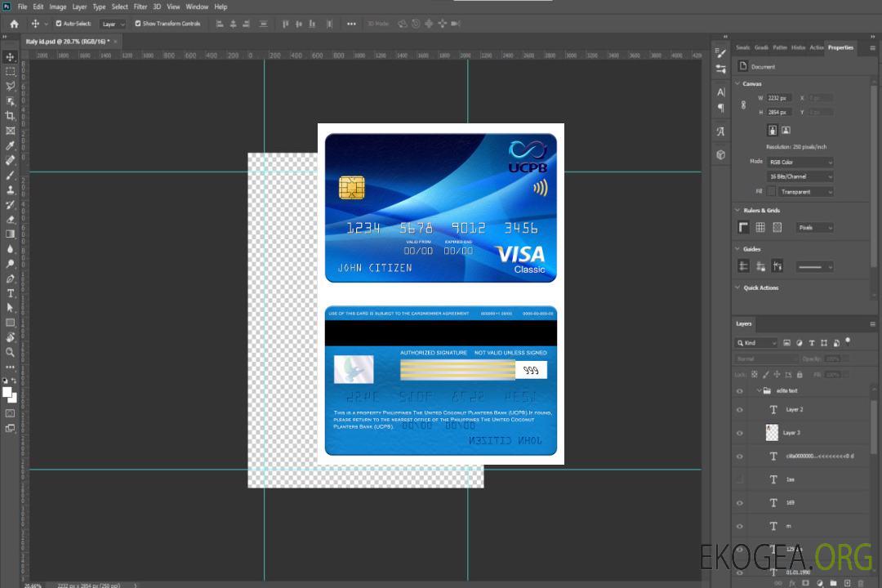The height and width of the screenshot is (588, 882).
Task: Click the delete layer trash icon
Action: [x=861, y=583]
